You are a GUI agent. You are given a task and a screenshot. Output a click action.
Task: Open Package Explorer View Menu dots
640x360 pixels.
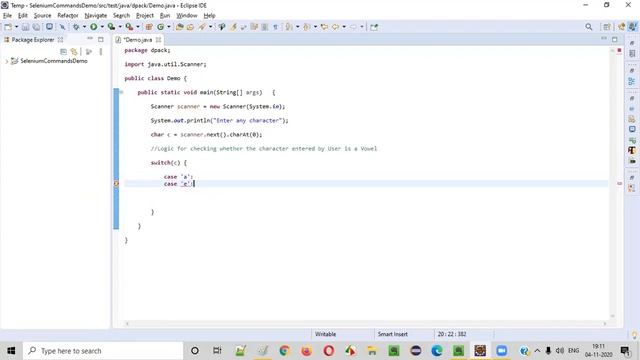pyautogui.click(x=101, y=52)
